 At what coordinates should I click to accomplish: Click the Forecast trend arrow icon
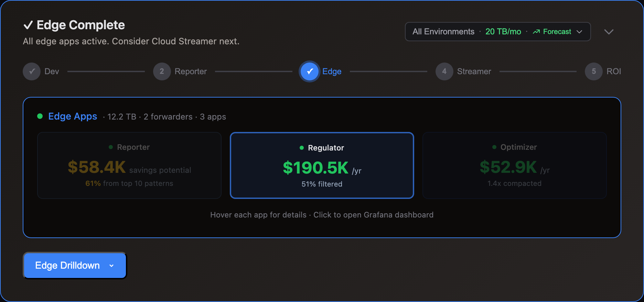pyautogui.click(x=536, y=32)
